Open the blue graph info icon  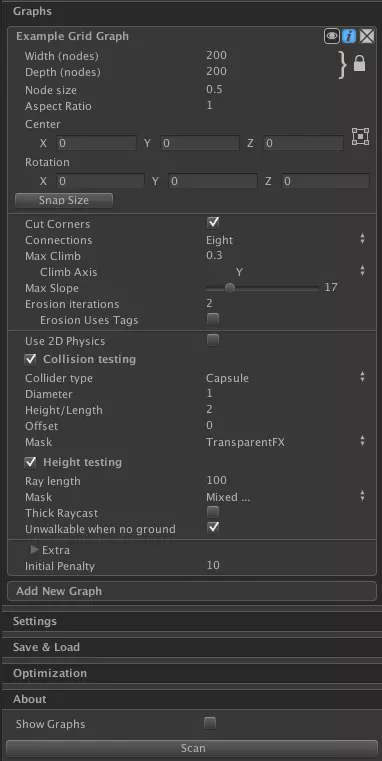click(349, 36)
